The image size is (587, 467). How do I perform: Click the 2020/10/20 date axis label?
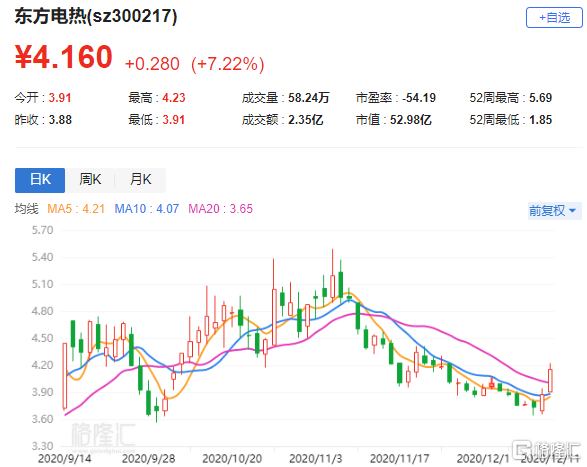(x=232, y=458)
